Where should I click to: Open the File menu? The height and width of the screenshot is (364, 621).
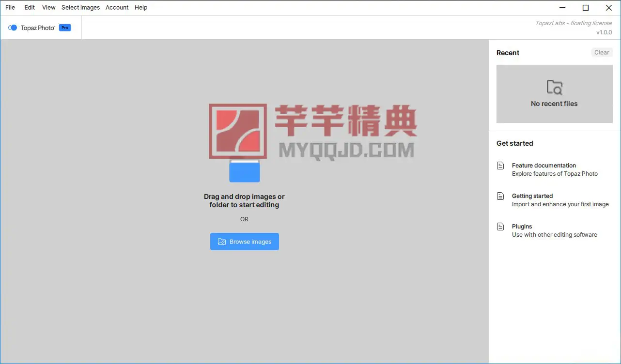(x=10, y=7)
